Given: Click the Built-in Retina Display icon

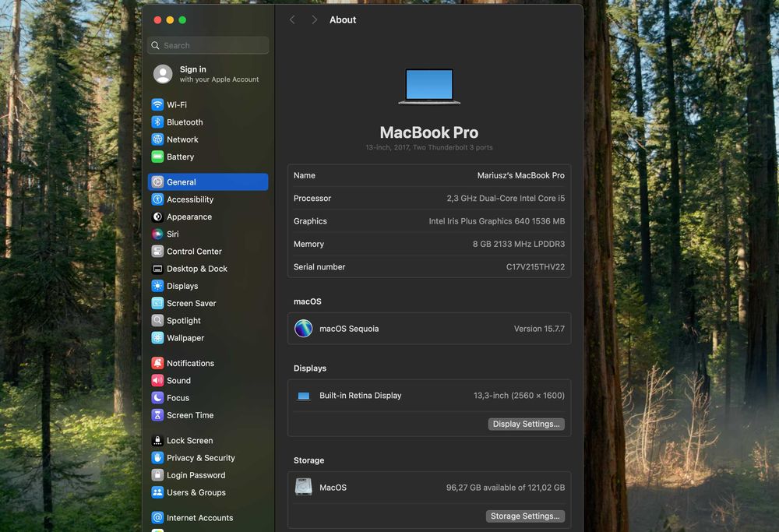Looking at the screenshot, I should (x=304, y=396).
